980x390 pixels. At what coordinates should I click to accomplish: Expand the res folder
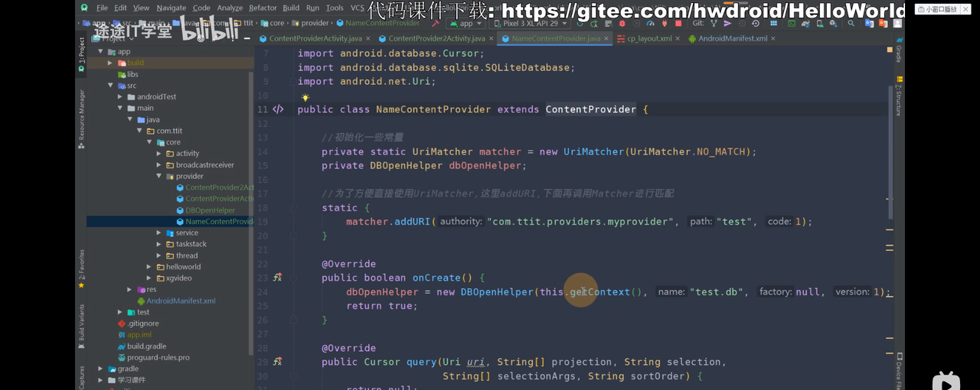(130, 290)
